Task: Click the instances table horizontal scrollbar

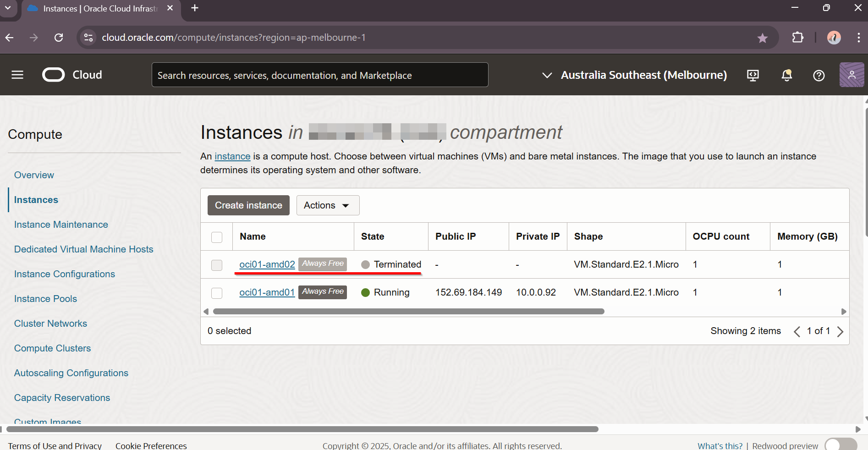Action: [x=408, y=312]
